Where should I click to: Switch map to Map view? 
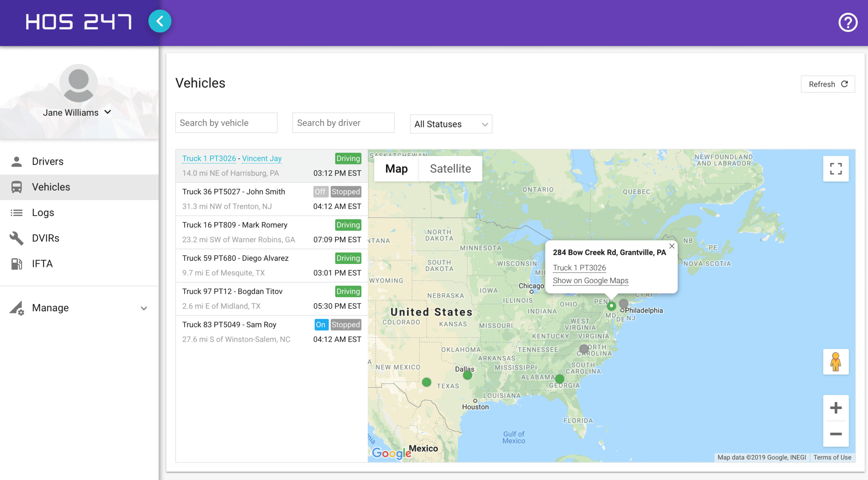coord(396,169)
